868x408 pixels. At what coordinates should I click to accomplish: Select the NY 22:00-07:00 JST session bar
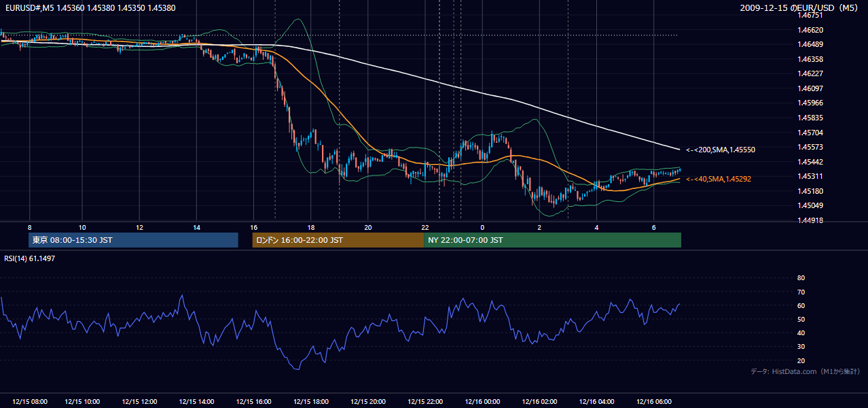[x=552, y=240]
